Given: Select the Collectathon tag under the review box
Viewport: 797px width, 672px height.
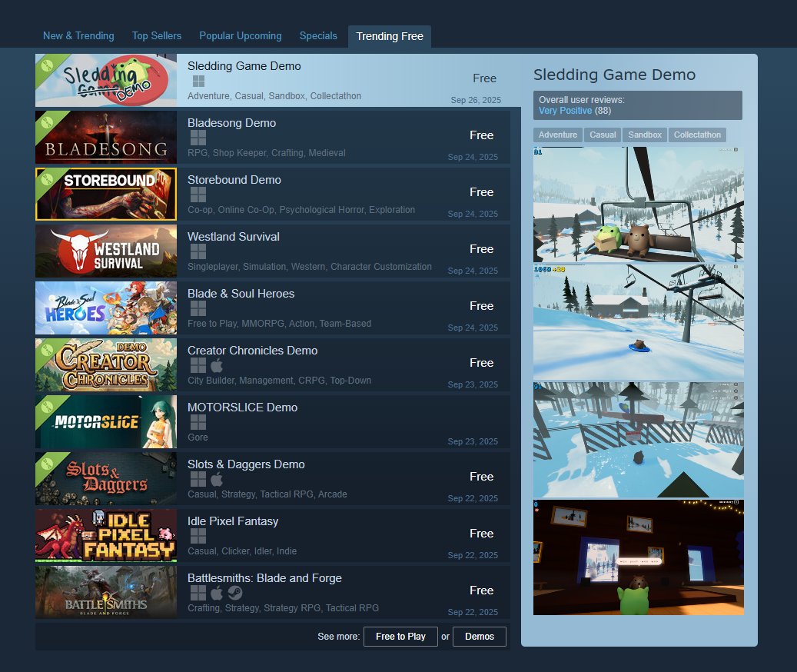Looking at the screenshot, I should coord(697,135).
